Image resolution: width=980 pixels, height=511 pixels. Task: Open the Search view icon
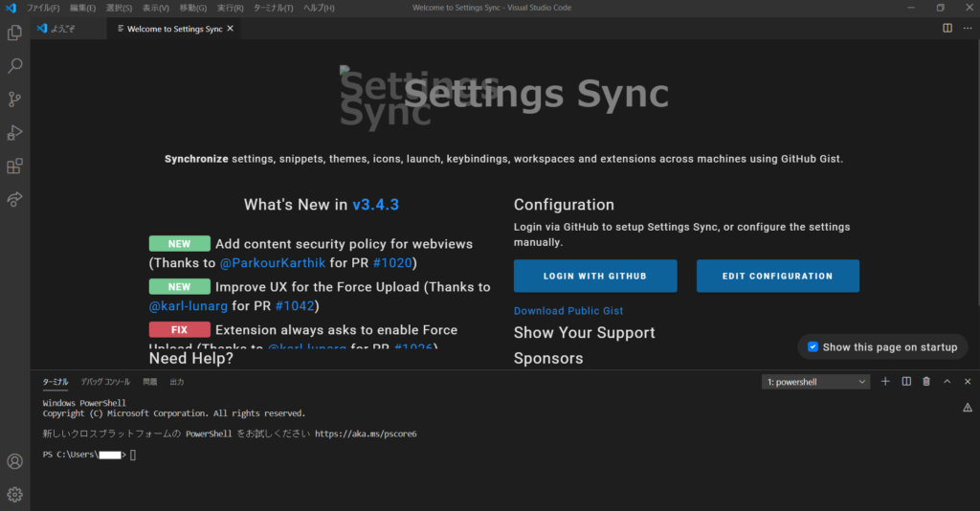coord(15,66)
